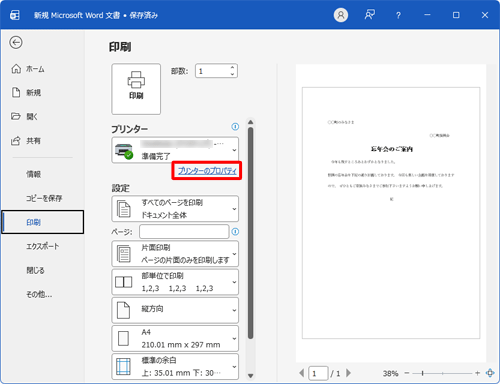Open the account profile icon
The height and width of the screenshot is (384, 500).
[x=341, y=15]
